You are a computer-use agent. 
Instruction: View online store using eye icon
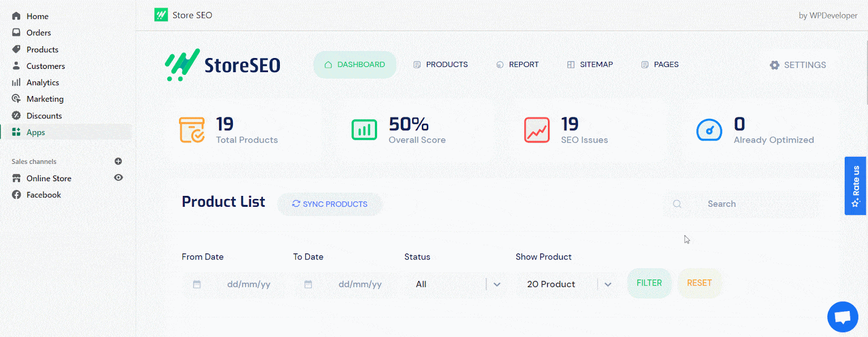click(118, 177)
